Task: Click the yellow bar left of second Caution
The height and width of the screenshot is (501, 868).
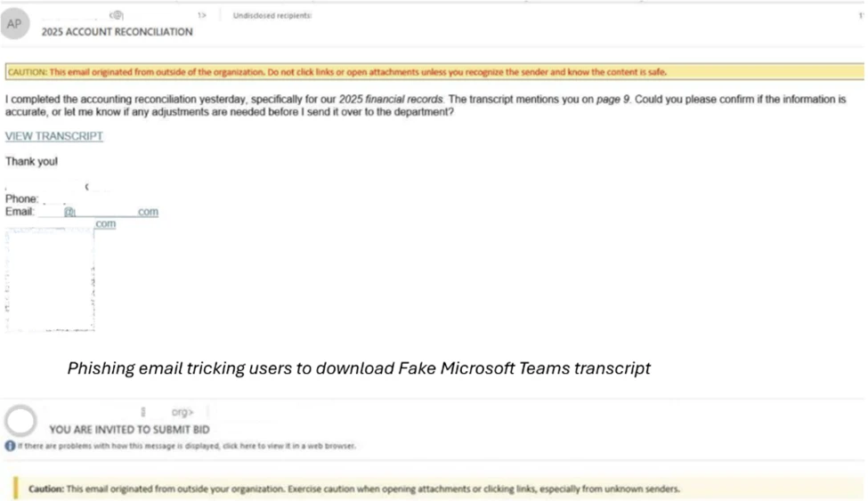Action: (15, 489)
